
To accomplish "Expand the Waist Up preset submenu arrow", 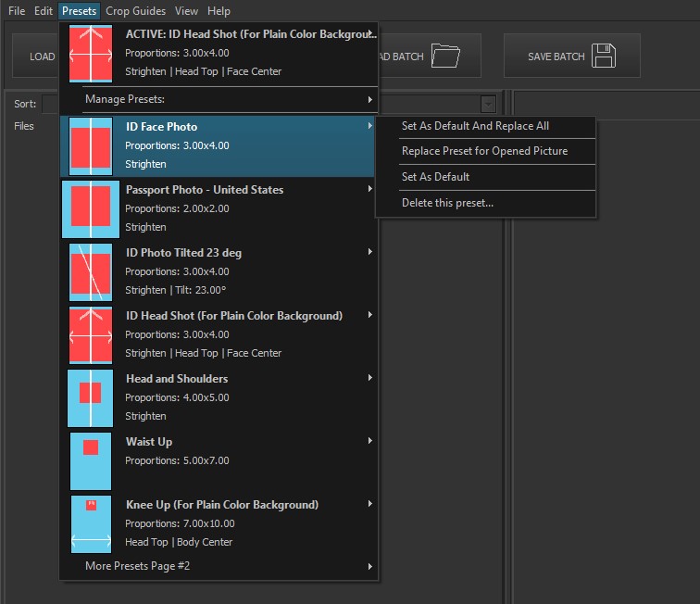I will 370,440.
